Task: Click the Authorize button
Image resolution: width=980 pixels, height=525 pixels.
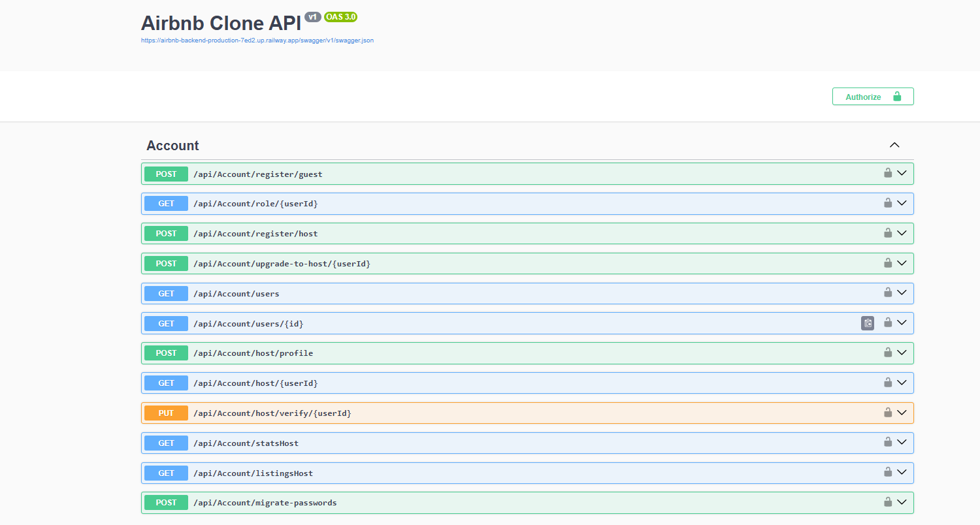Action: pos(872,97)
